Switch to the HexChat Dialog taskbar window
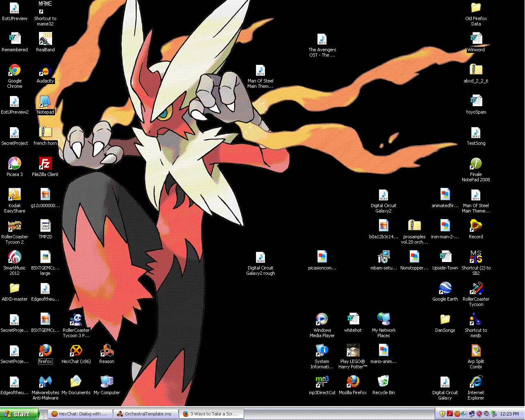The height and width of the screenshot is (420, 525). pos(79,414)
